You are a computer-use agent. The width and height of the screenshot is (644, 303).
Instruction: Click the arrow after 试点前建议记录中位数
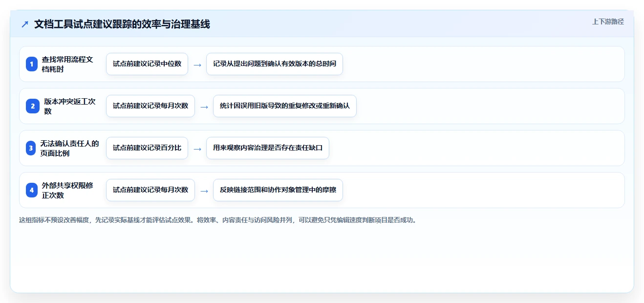point(197,65)
